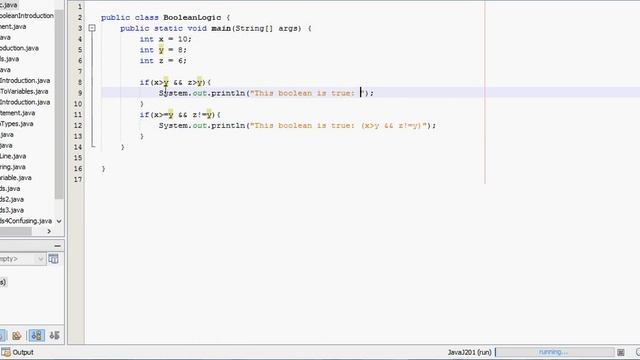The width and height of the screenshot is (640, 360).
Task: Click the project tree vertical scrollbar thumb
Action: coord(59,104)
